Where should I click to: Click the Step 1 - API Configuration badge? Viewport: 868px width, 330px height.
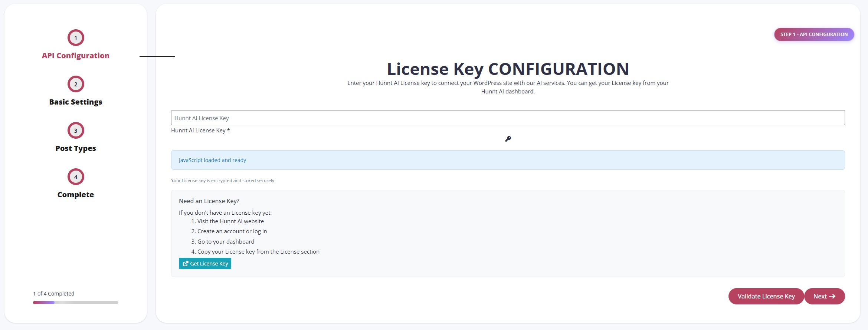coord(814,34)
